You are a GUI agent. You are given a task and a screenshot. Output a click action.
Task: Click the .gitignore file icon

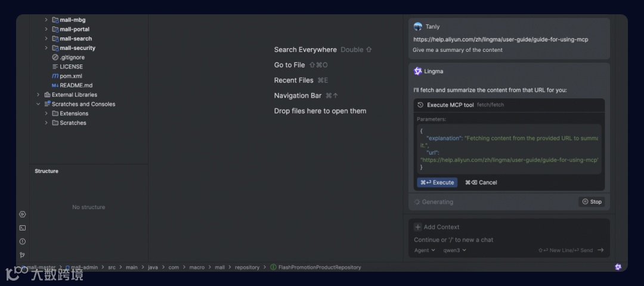point(55,57)
